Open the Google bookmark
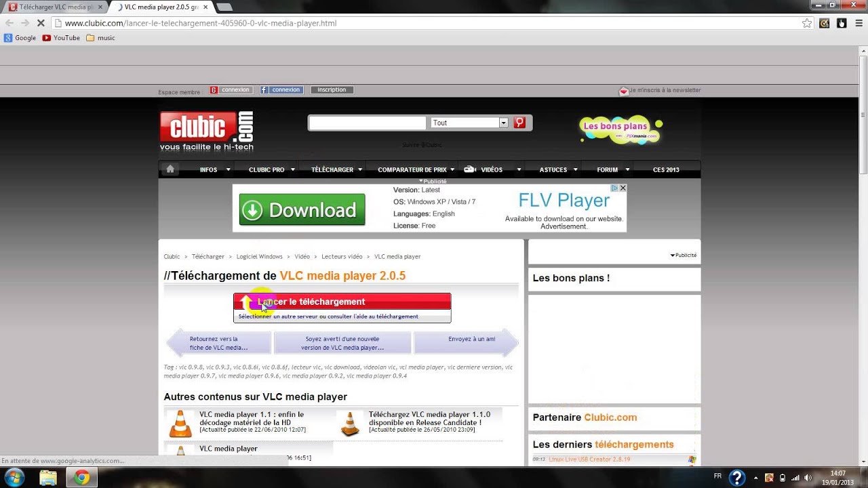The width and height of the screenshot is (868, 488). point(20,38)
